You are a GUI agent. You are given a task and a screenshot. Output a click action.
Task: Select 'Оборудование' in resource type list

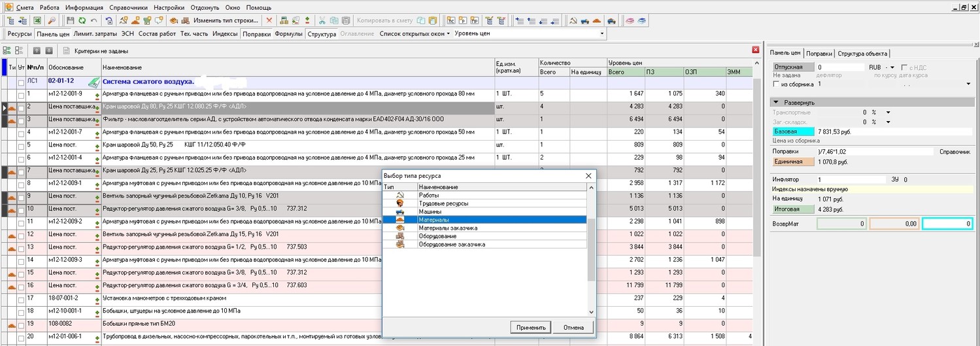(x=437, y=236)
